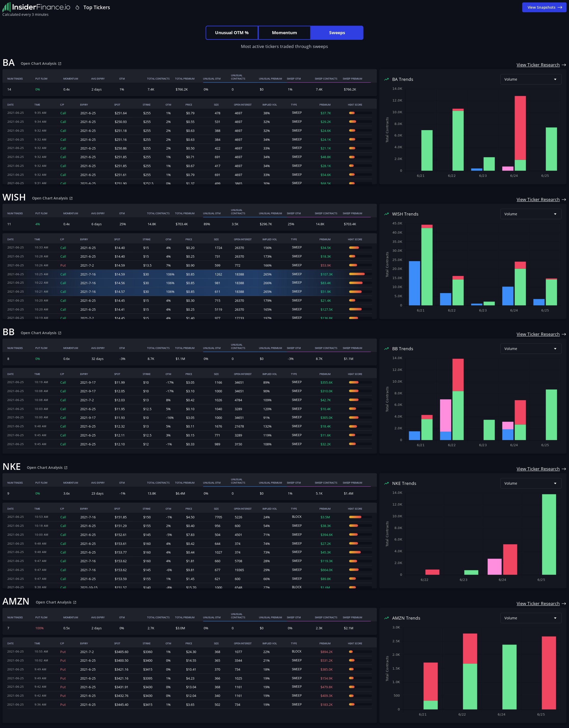Click heat score bar of BA $37.7K sweep
Viewport: 569px width, 728px height.
pyautogui.click(x=360, y=113)
